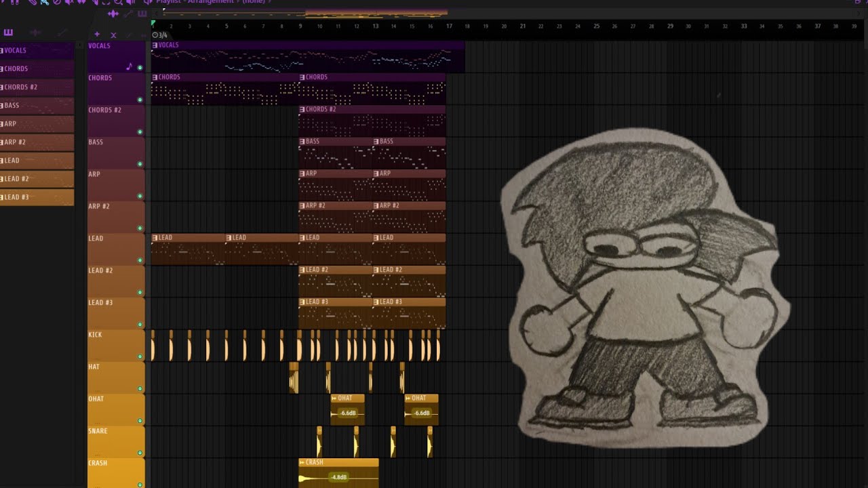Select LEAD #2 pattern in the picker panel
The width and height of the screenshot is (868, 488).
(x=37, y=179)
